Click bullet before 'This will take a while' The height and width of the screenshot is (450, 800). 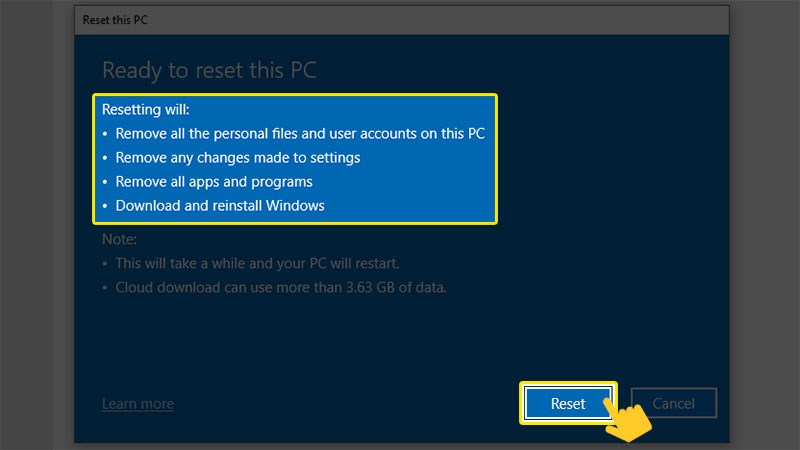105,266
